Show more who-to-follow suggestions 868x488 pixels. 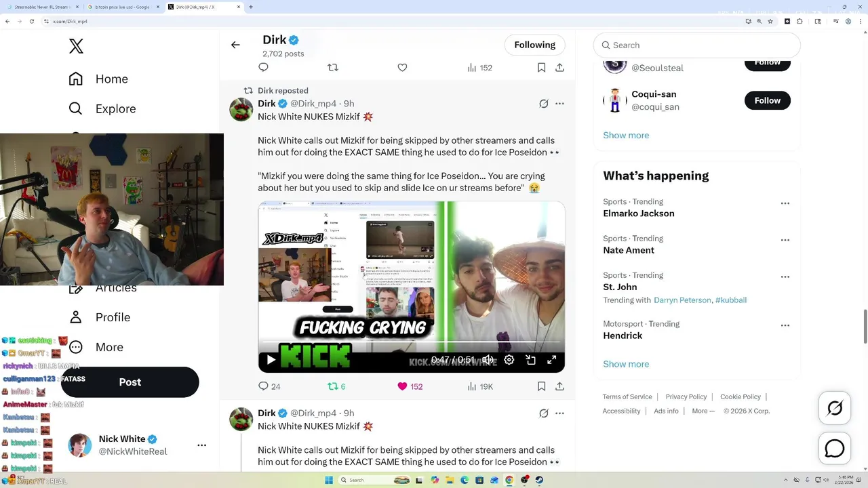(626, 135)
